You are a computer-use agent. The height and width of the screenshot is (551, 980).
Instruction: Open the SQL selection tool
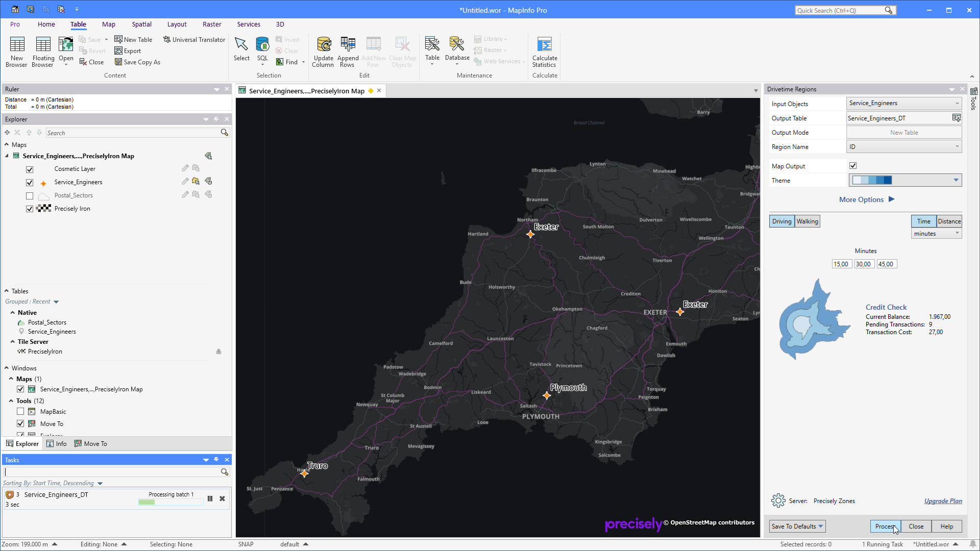coord(262,51)
